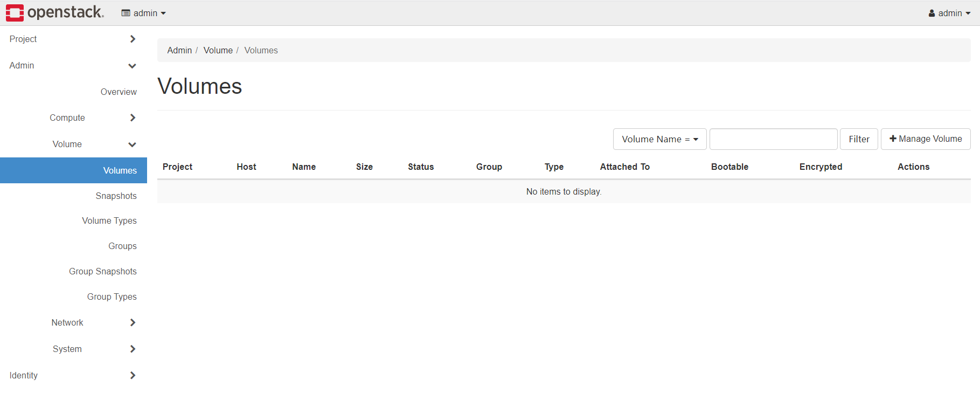
Task: Select Volumes in the sidebar
Action: point(73,170)
